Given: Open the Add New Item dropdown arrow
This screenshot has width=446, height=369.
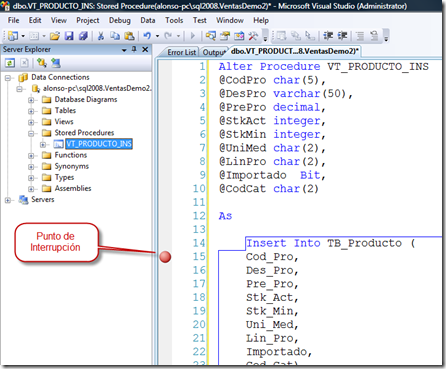Looking at the screenshot, I should click(x=44, y=36).
